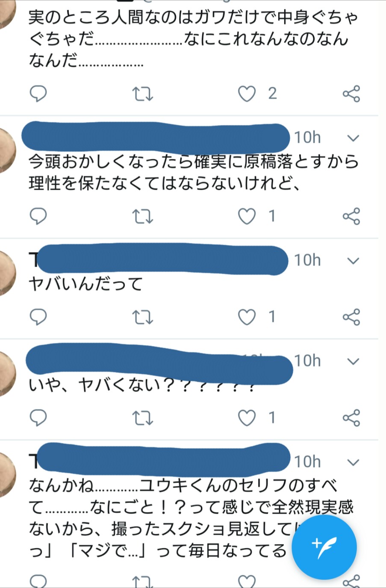Viewport: 386px width, 588px height.
Task: Share the ヤバいんだって tweet
Action: point(351,317)
